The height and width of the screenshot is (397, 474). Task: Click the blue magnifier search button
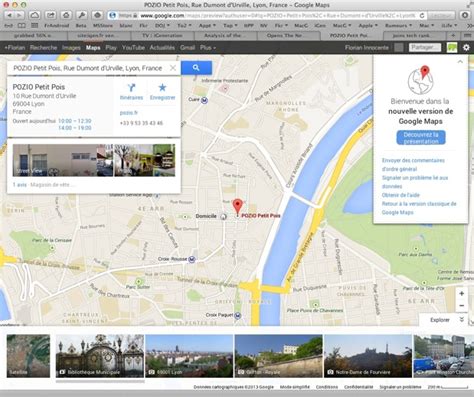[x=196, y=68]
